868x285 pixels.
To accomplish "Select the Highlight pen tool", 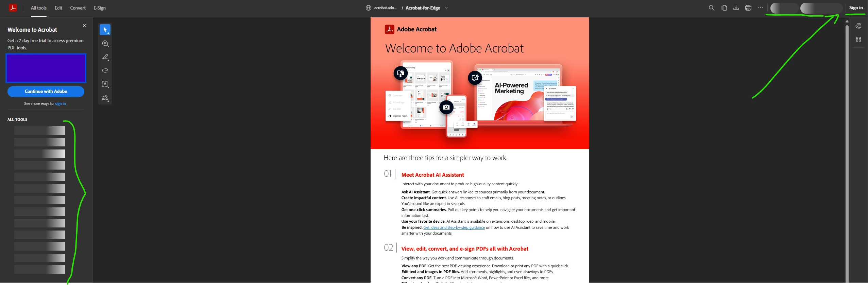I will tap(105, 57).
